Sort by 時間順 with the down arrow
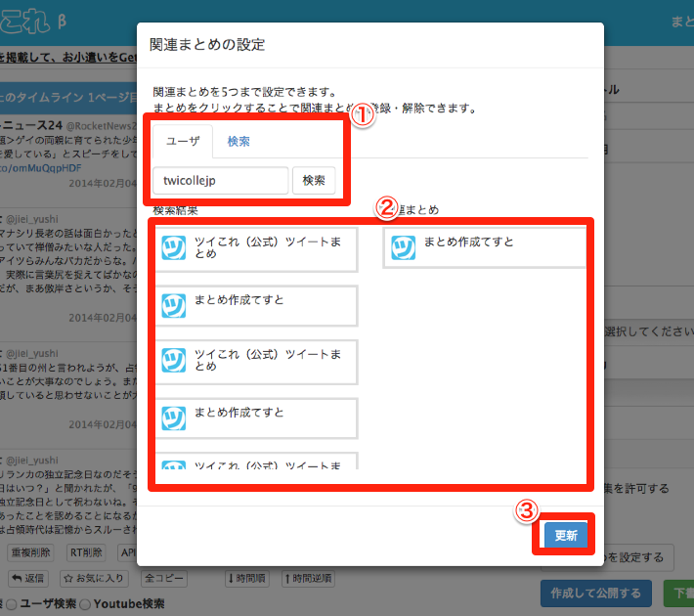This screenshot has height=616, width=694. point(246,579)
